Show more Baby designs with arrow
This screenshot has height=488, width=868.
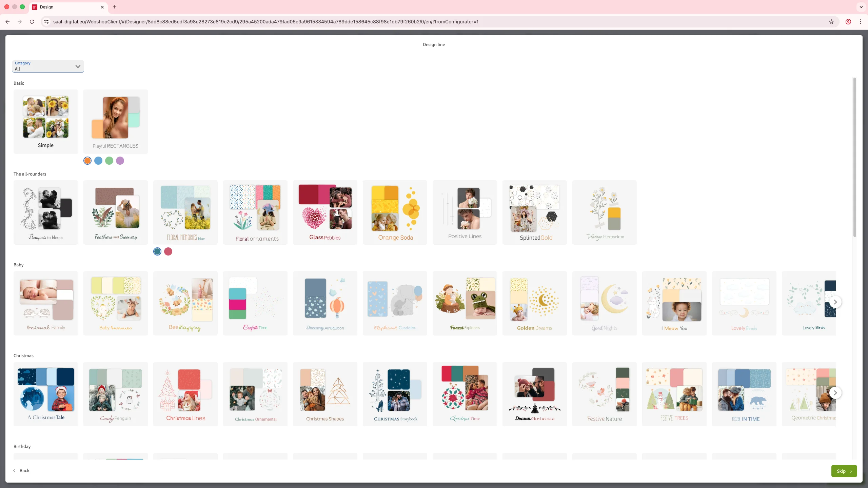835,302
